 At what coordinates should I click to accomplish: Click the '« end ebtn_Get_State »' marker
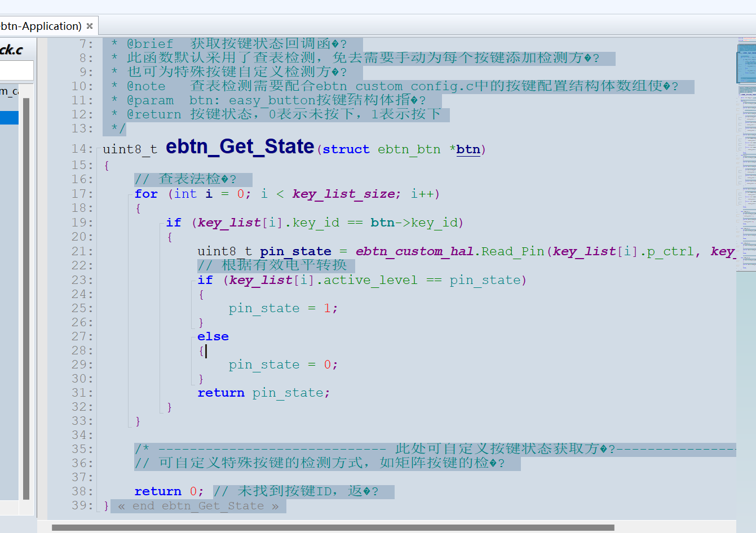pos(198,506)
